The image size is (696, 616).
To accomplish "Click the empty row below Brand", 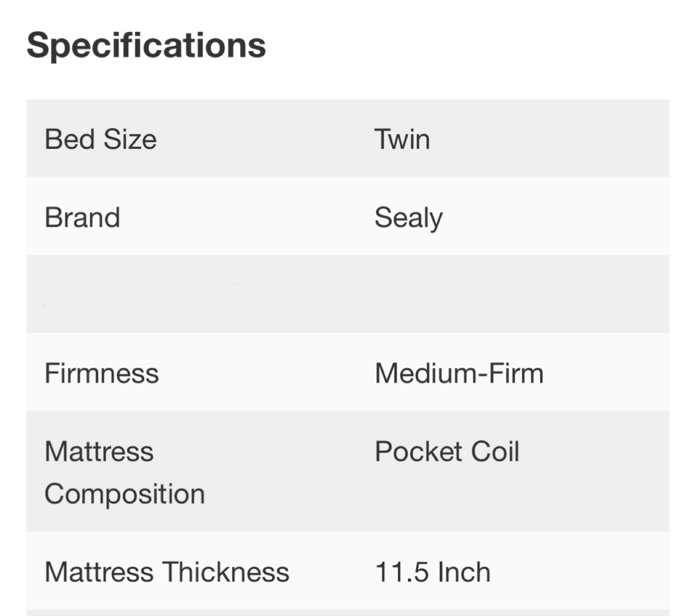I will click(x=348, y=294).
